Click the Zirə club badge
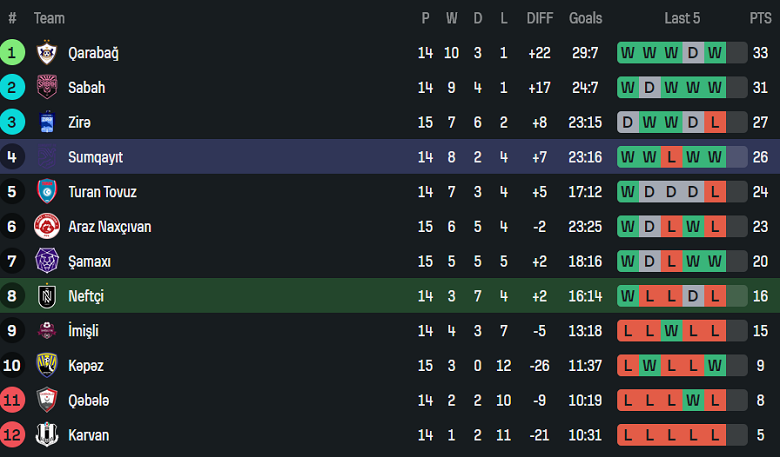Image resolution: width=780 pixels, height=457 pixels. (46, 122)
